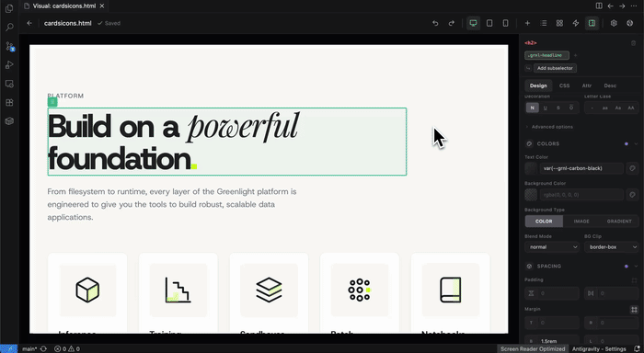Click the lightning bolt icon in toolbar
644x353 pixels.
click(x=575, y=23)
